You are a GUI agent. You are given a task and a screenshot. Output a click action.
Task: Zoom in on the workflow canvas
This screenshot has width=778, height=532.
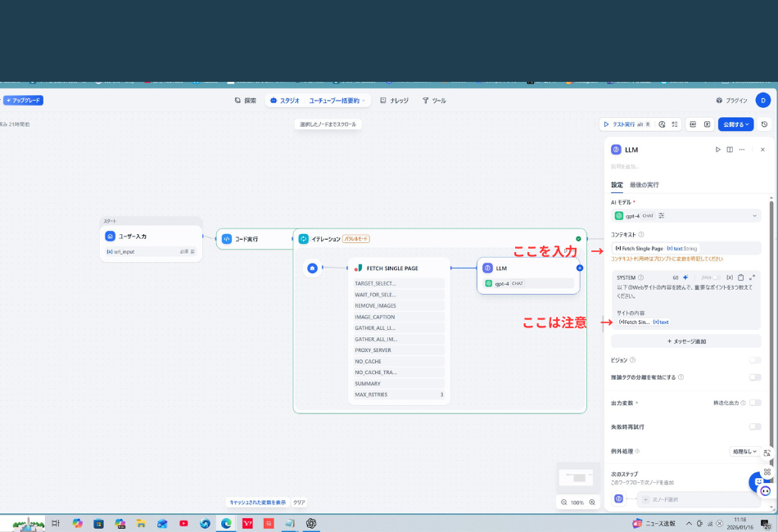(x=592, y=502)
